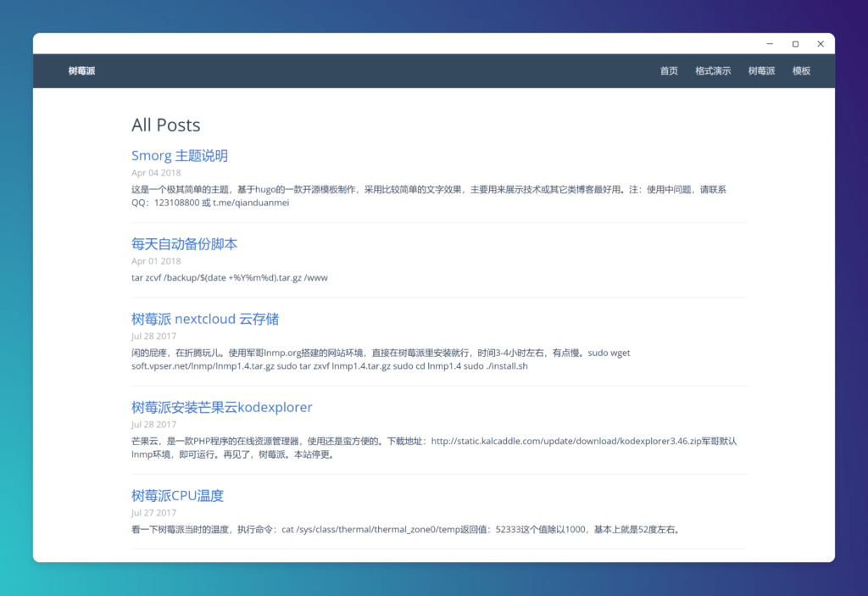
Task: Open the 树莓派 navbar link
Action: [x=761, y=71]
